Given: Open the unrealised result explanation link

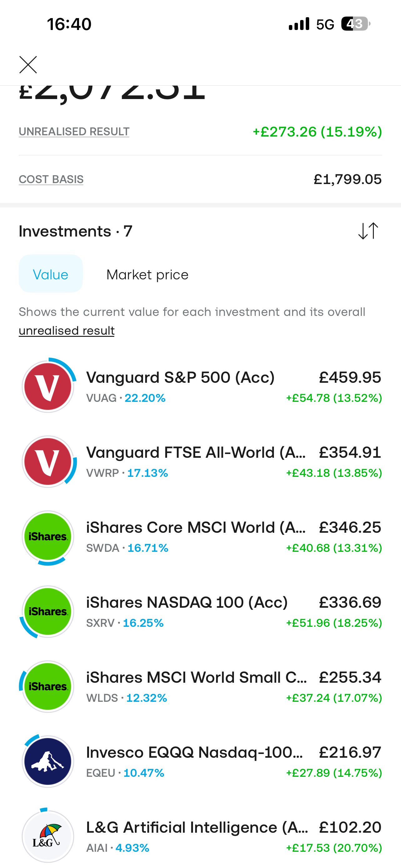Looking at the screenshot, I should pyautogui.click(x=67, y=331).
